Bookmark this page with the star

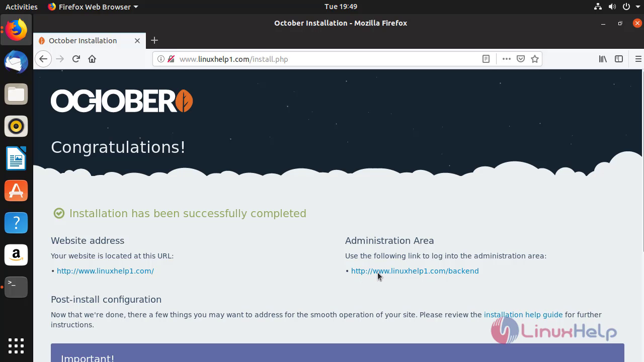pos(535,59)
